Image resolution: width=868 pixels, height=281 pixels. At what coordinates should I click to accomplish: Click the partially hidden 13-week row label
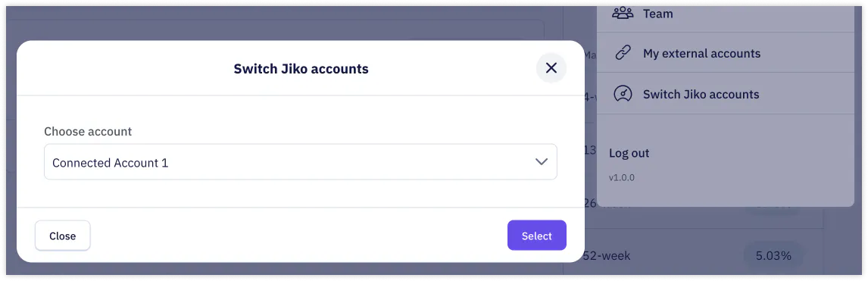(x=590, y=150)
